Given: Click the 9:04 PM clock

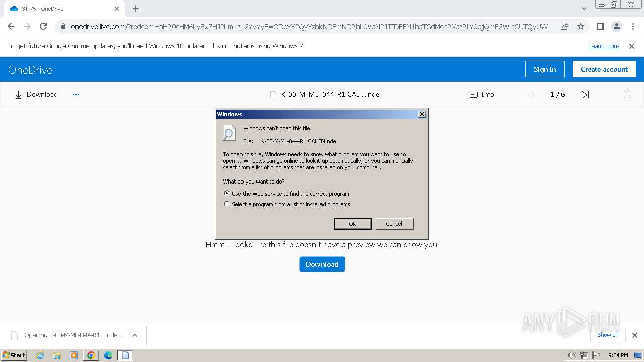Looking at the screenshot, I should pyautogui.click(x=618, y=355).
